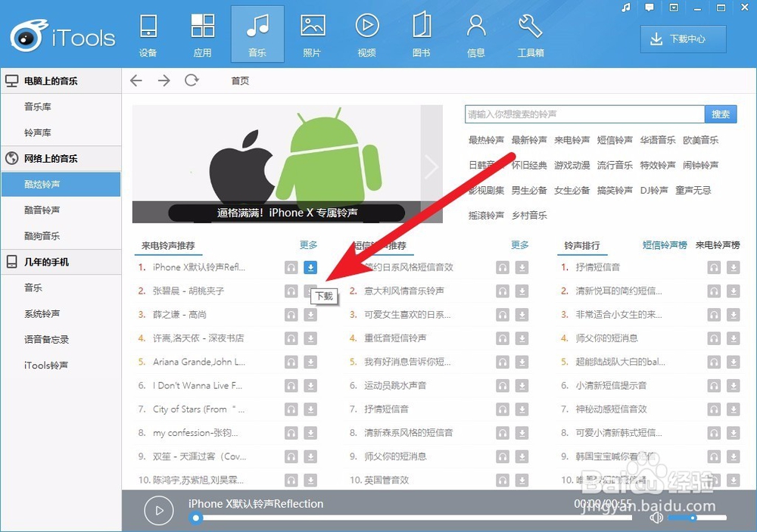Click the ringtone search input field
The height and width of the screenshot is (532, 757).
(584, 114)
